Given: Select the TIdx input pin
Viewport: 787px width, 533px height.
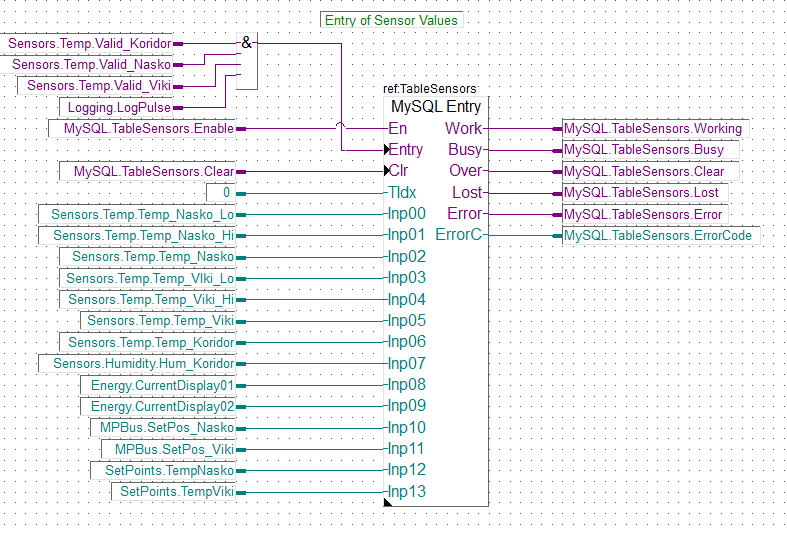Looking at the screenshot, I should pos(402,193).
